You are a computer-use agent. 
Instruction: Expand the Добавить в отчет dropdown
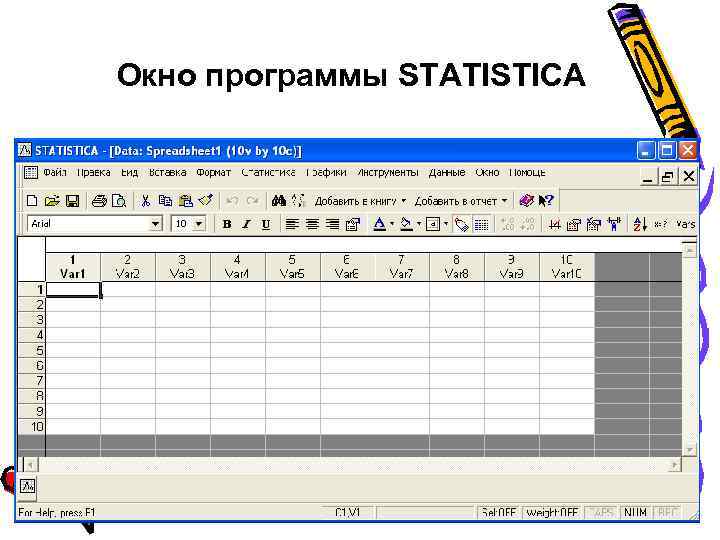coord(505,201)
